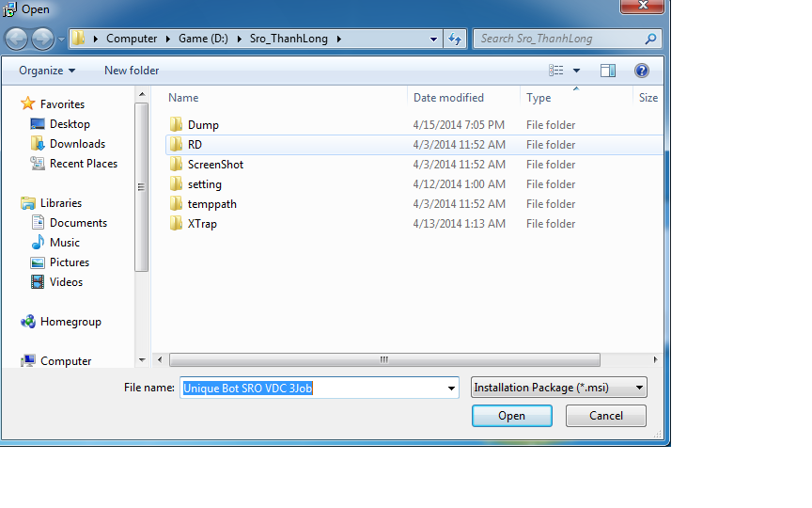Viewport: 812px width, 508px height.
Task: Open the Organize menu
Action: click(47, 71)
